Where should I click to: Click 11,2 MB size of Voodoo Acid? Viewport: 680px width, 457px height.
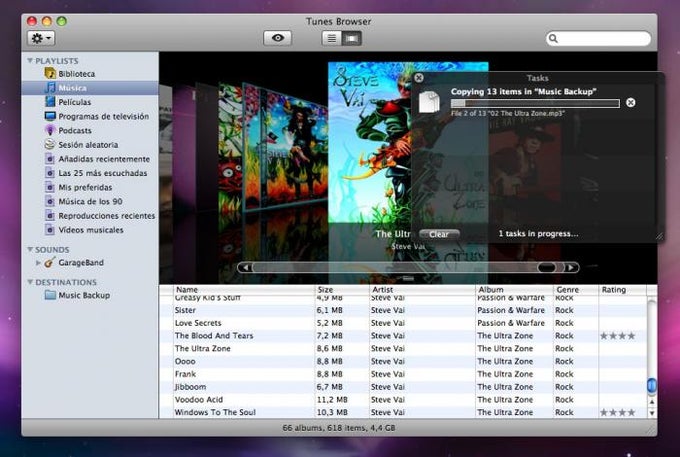(x=332, y=399)
